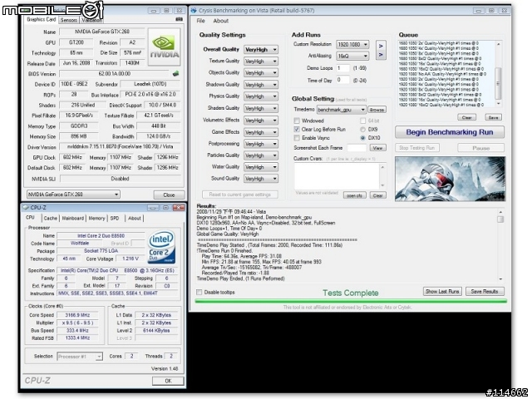Open the Shadows Quality dropdown
Image resolution: width=532 pixels, height=399 pixels.
pos(261,85)
